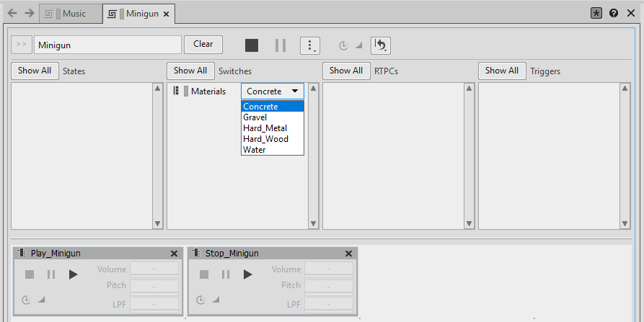Stop the Play_Minigun event

tap(30, 274)
